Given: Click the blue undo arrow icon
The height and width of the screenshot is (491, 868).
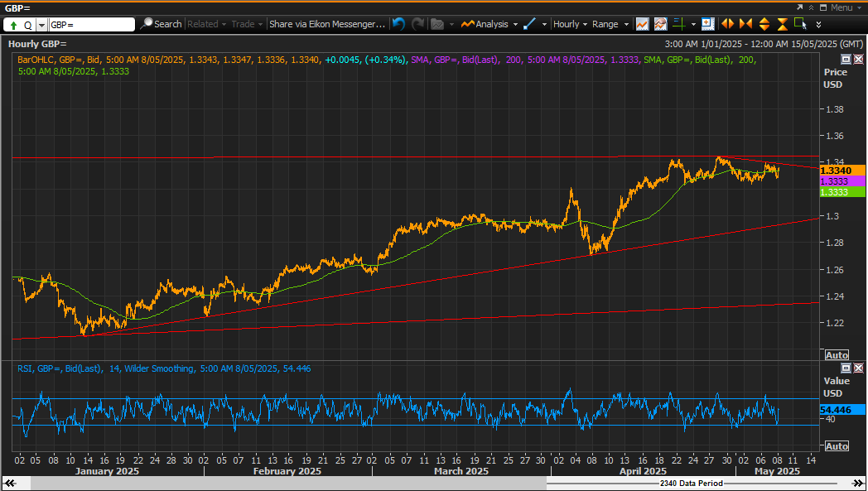Looking at the screenshot, I should pyautogui.click(x=398, y=24).
